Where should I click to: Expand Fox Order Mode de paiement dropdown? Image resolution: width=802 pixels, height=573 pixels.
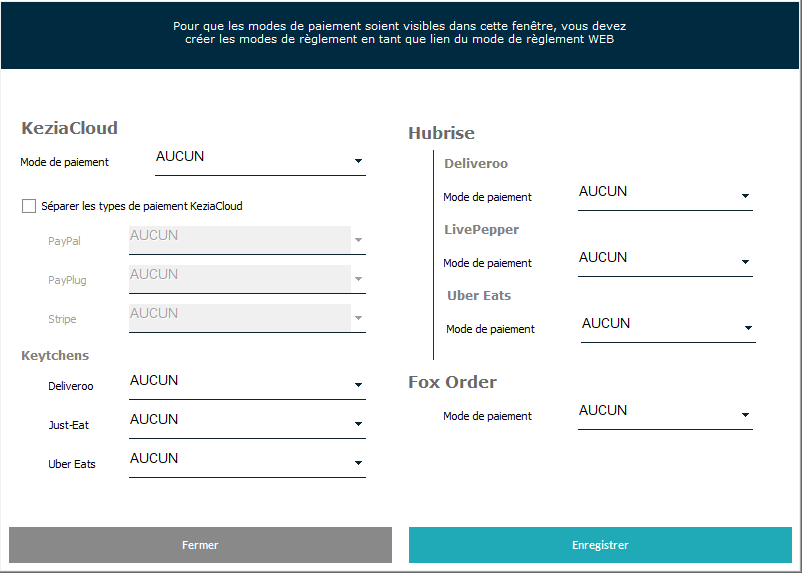coord(745,415)
